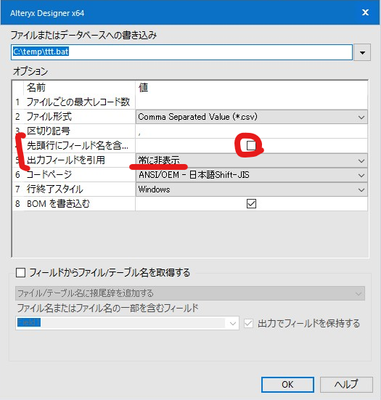The width and height of the screenshot is (381, 400).
Task: Open the file path dropdown arrow
Action: pos(363,53)
